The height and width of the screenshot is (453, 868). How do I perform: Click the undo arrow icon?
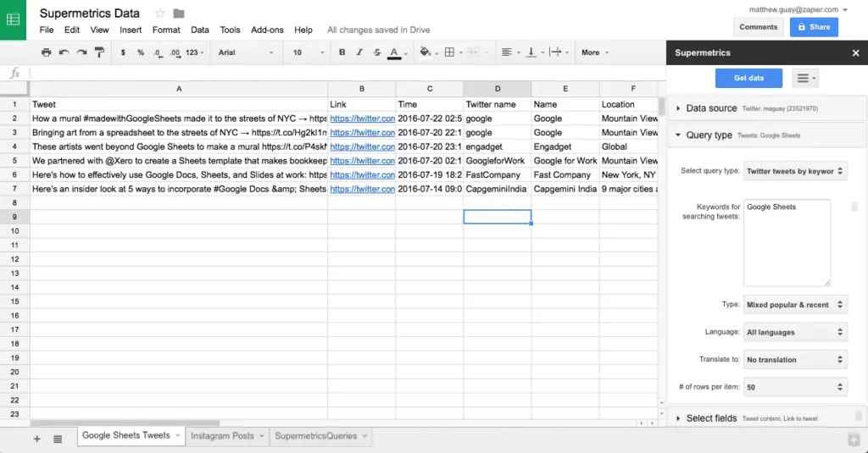tap(64, 52)
